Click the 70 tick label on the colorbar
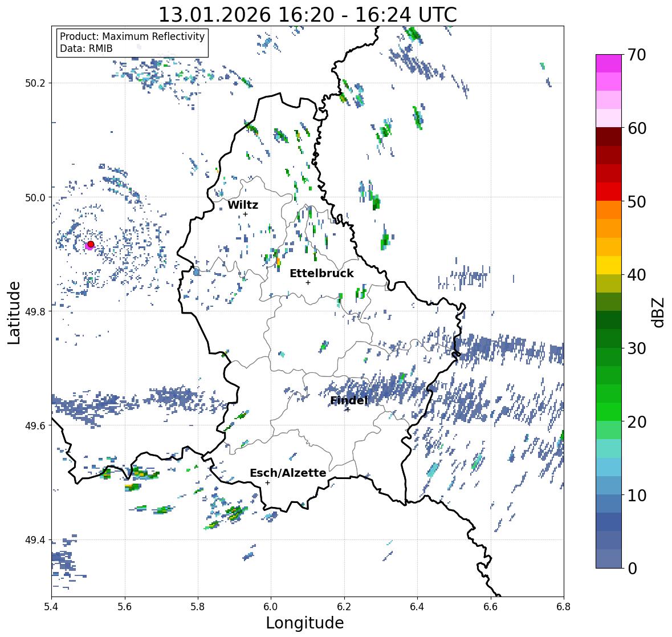Screen dimensions: 672x637 click(x=637, y=55)
